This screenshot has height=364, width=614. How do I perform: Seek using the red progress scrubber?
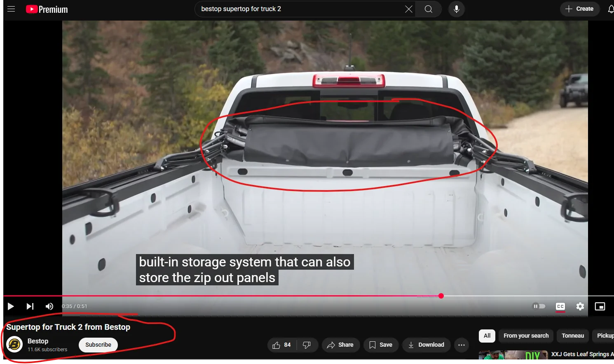(441, 296)
